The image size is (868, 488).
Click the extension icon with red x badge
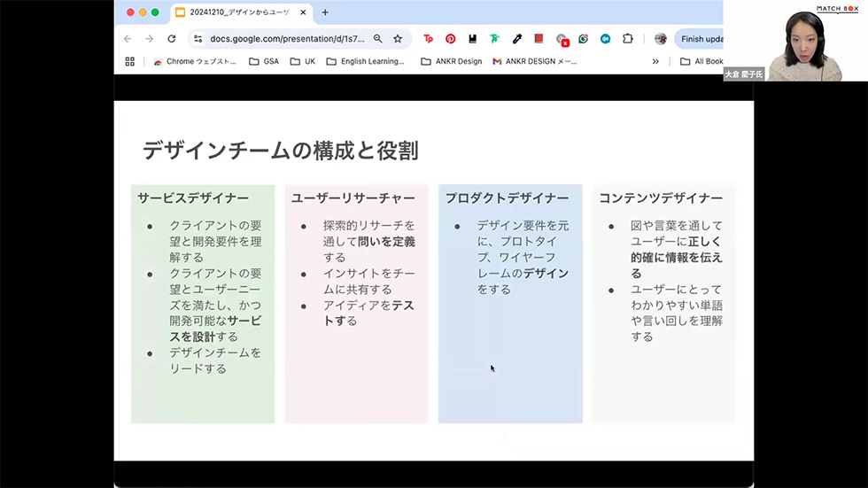pyautogui.click(x=562, y=39)
